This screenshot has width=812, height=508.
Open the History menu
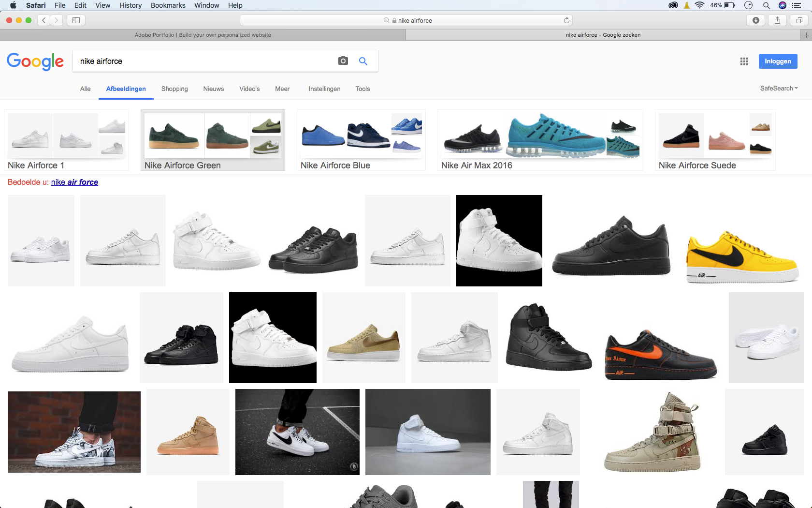point(130,5)
